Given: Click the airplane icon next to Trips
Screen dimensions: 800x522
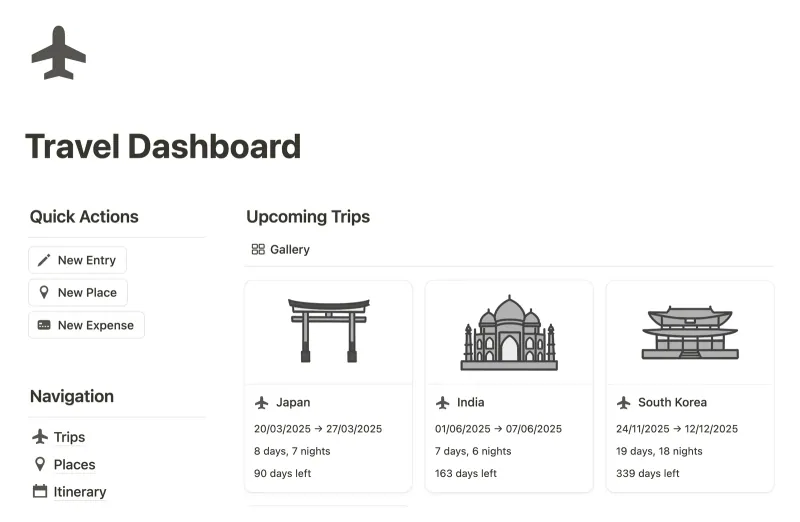Looking at the screenshot, I should coord(40,437).
